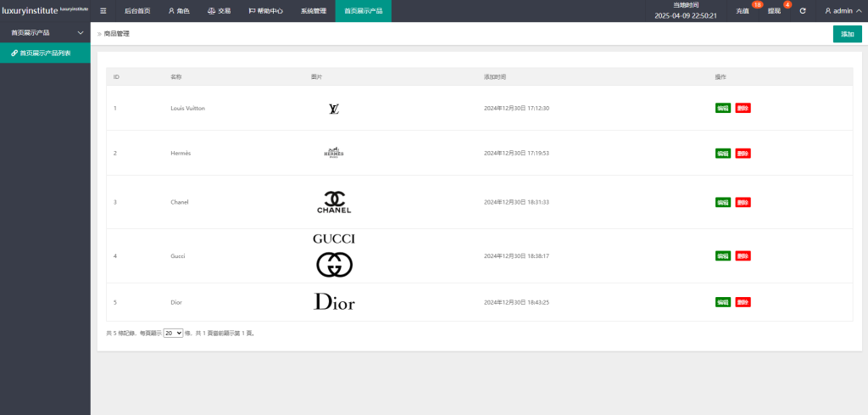
Task: Click the Hermès logo image
Action: click(x=334, y=153)
